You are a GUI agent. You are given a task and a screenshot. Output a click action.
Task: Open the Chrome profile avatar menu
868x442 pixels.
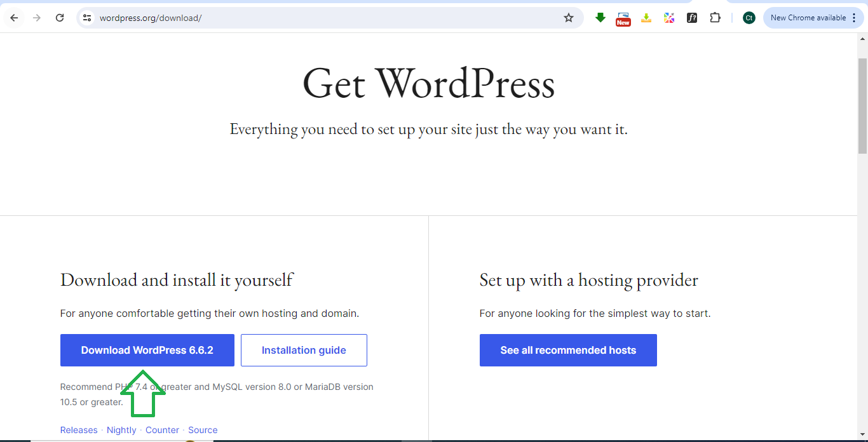(749, 18)
